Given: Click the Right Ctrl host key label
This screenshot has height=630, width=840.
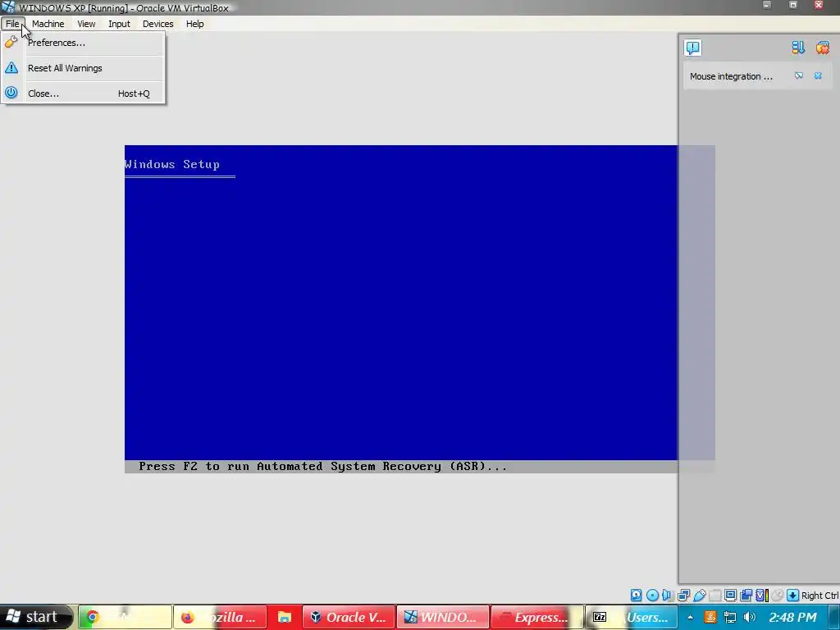Looking at the screenshot, I should tap(819, 596).
